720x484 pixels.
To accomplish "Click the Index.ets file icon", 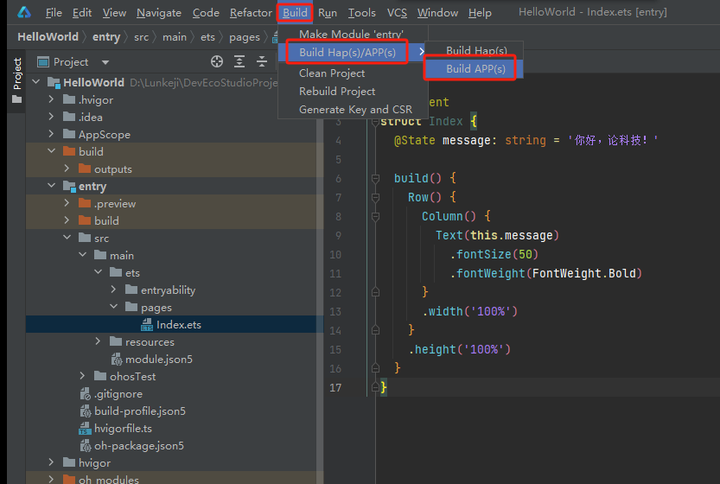I will click(x=146, y=325).
